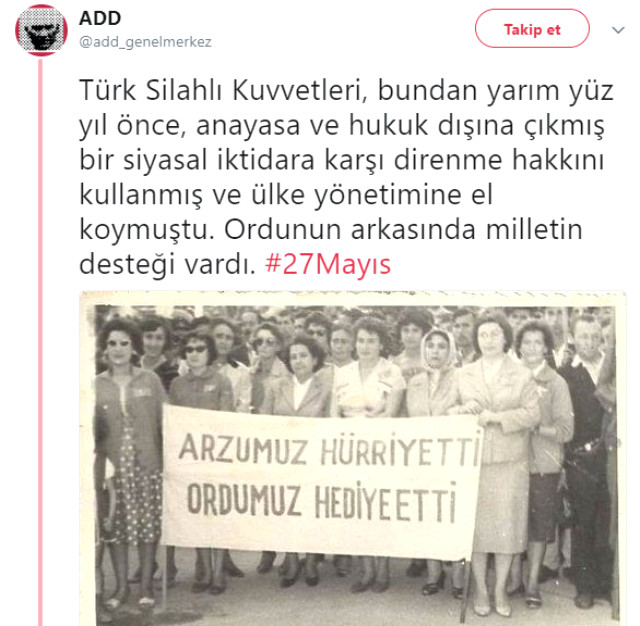The image size is (640, 626).
Task: Expand the tweet options chevron arrow
Action: (x=618, y=30)
